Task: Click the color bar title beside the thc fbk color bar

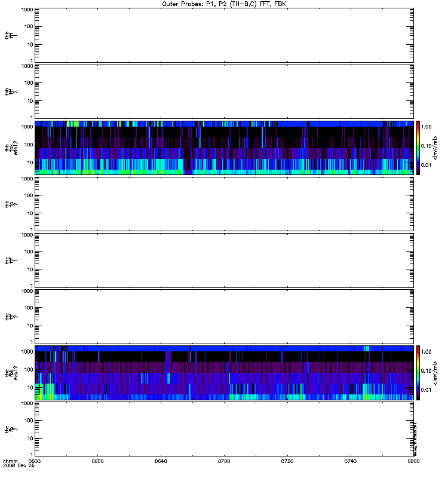Action: 435,373
